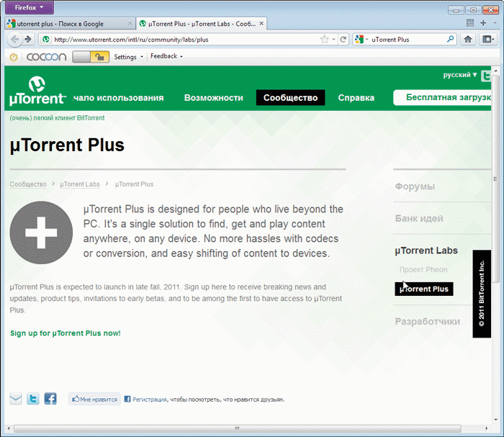Open the русский language dropdown
The width and height of the screenshot is (504, 437).
[460, 75]
